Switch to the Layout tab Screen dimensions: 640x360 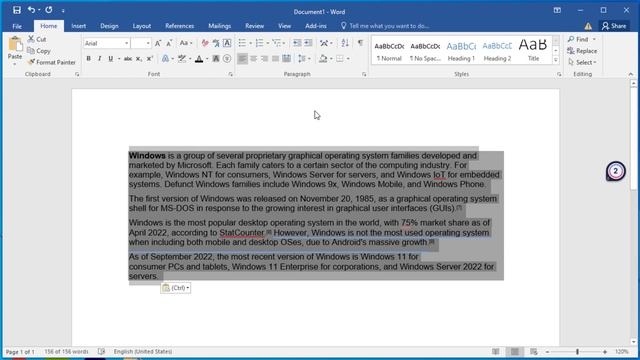142,26
